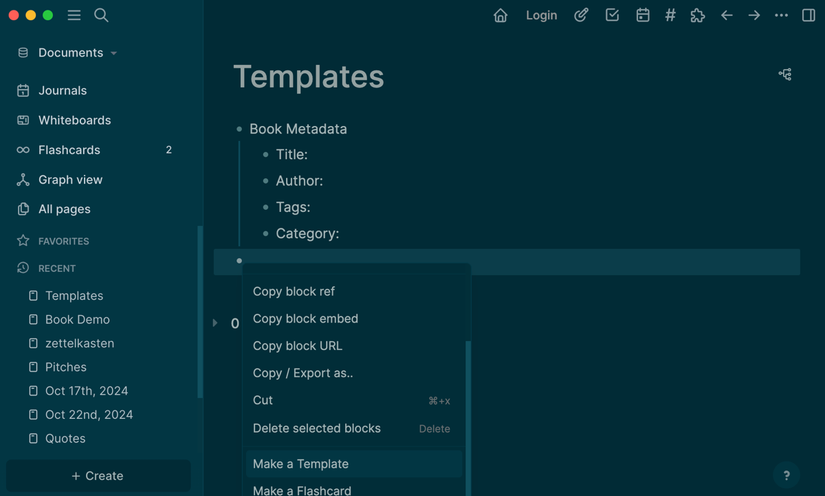The image size is (825, 496).
Task: Click the Category: block
Action: [x=307, y=234]
